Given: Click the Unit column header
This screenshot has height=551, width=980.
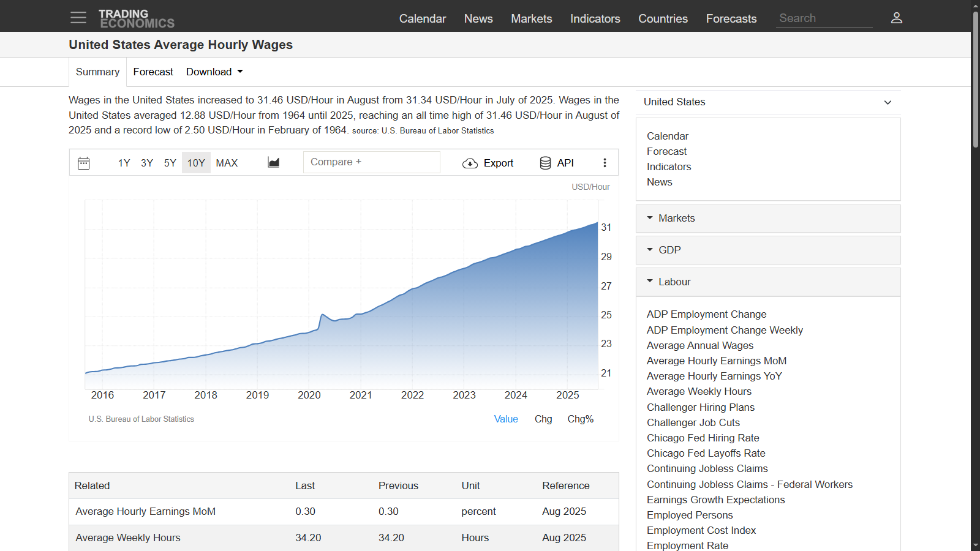Looking at the screenshot, I should 470,485.
